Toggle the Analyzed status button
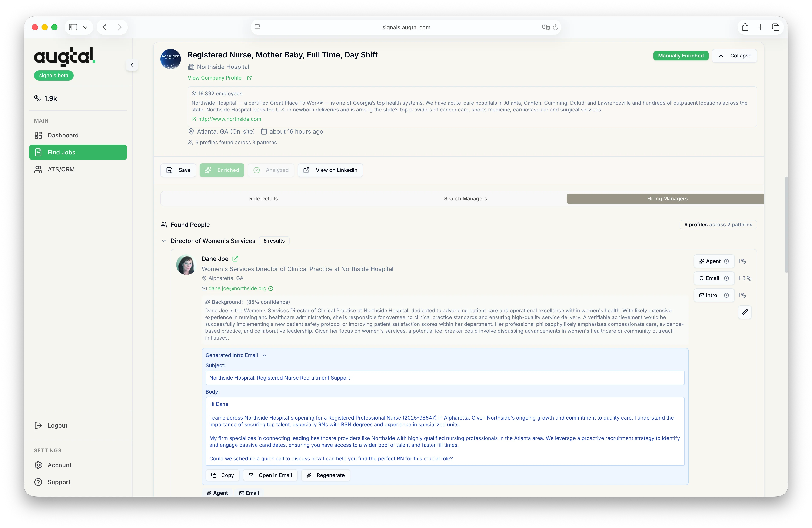The image size is (812, 528). coord(271,170)
